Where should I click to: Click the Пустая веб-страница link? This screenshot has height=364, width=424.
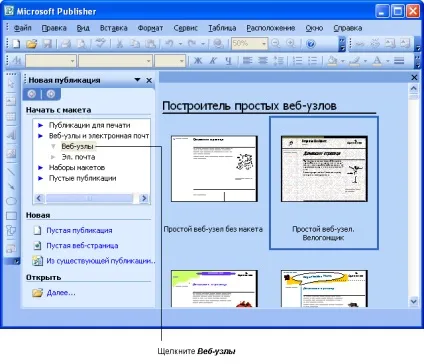[82, 246]
